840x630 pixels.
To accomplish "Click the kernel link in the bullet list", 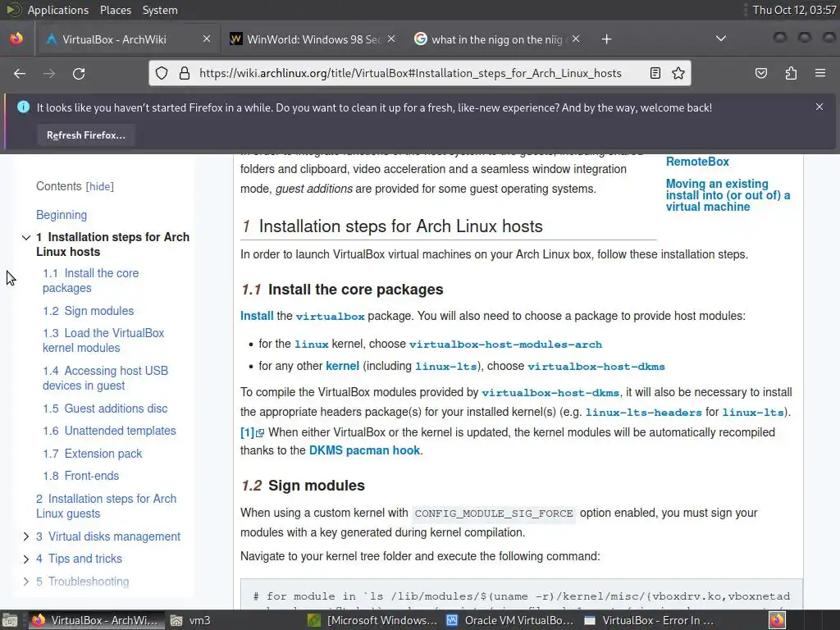I will [342, 366].
